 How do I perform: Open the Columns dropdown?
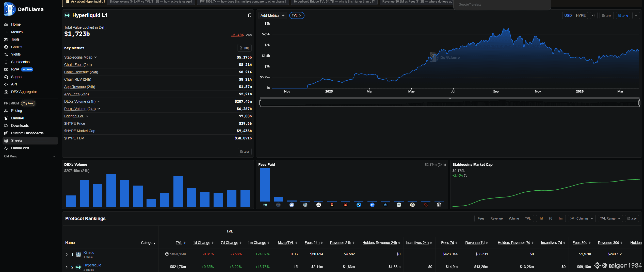click(582, 219)
